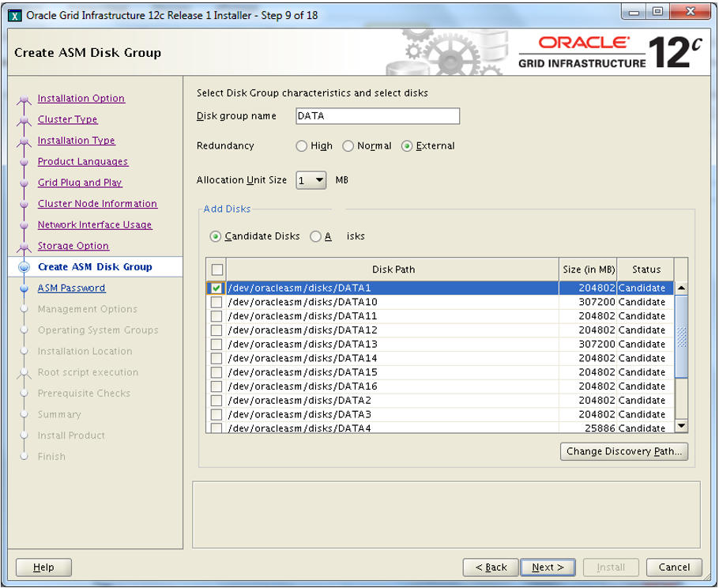This screenshot has width=719, height=588.
Task: Go to Installation Option step
Action: pyautogui.click(x=81, y=98)
